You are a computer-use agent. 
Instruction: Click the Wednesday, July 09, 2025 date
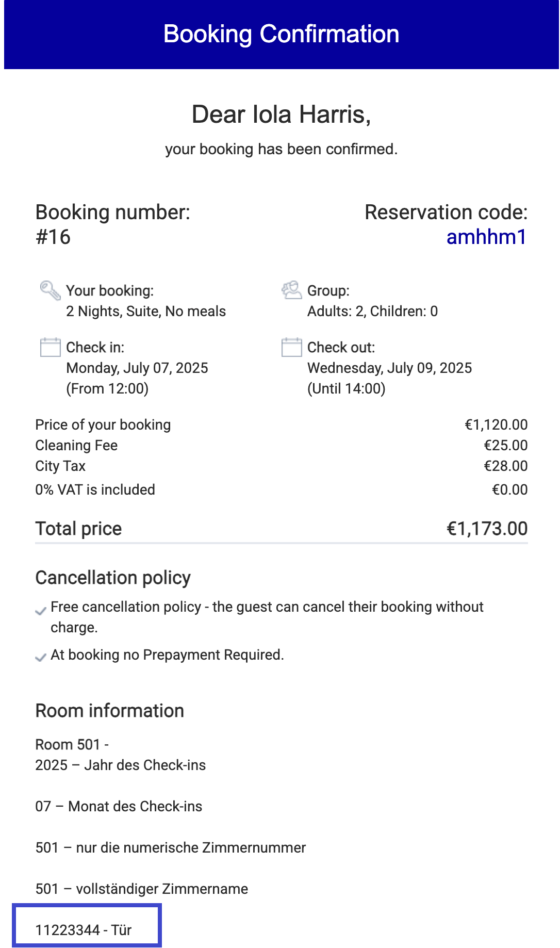coord(390,368)
